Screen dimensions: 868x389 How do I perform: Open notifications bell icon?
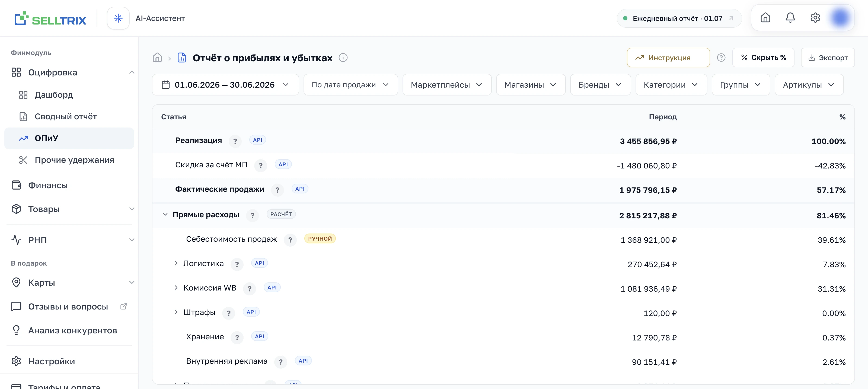[x=790, y=18]
